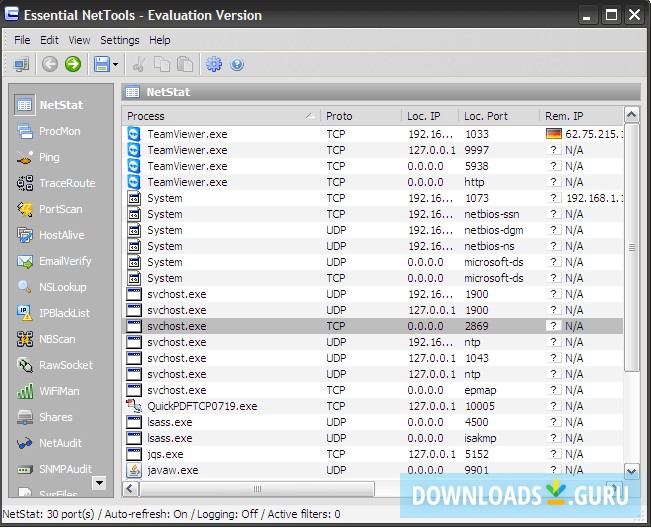This screenshot has width=651, height=528.
Task: Expand sidebar tools list down arrow
Action: [x=99, y=483]
